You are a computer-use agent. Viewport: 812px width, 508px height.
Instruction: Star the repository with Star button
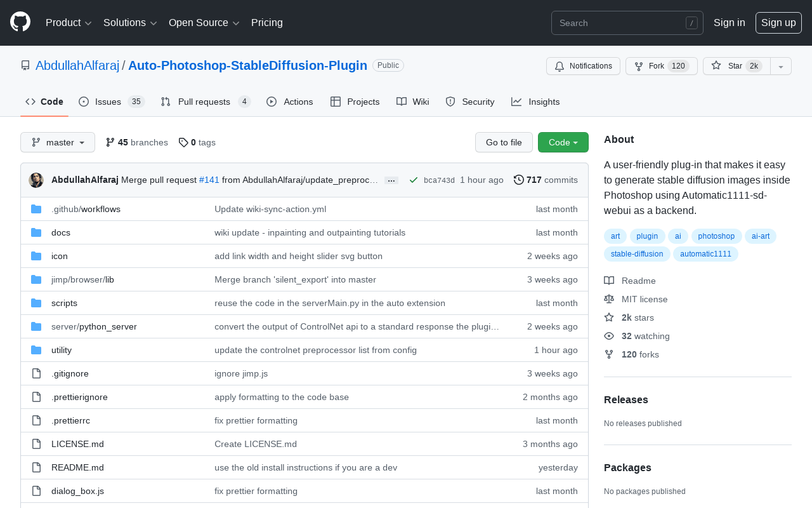(x=737, y=66)
